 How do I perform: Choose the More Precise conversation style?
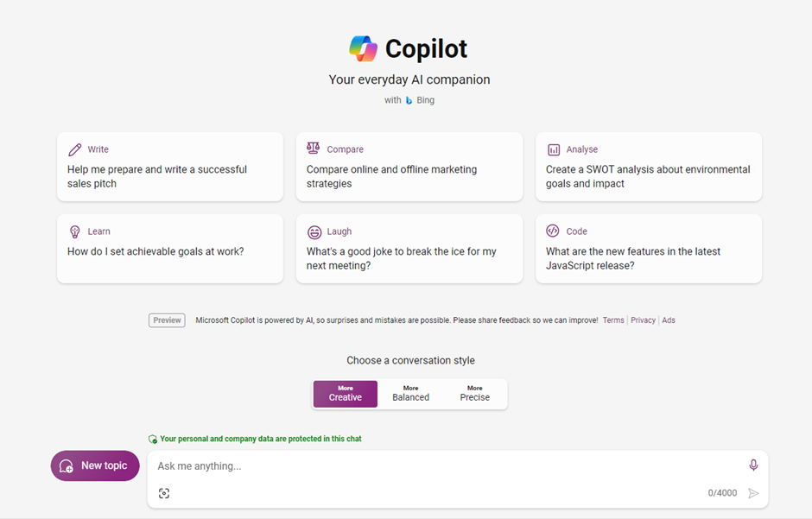tap(474, 394)
